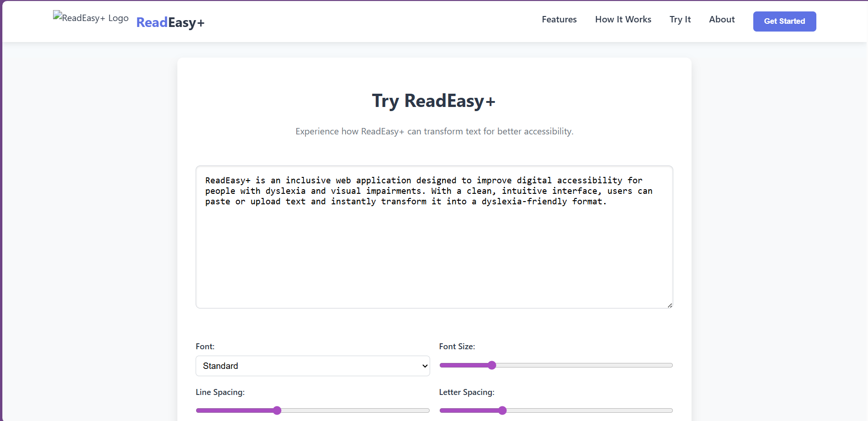Click the Letter Spacing slider handle

pyautogui.click(x=502, y=410)
